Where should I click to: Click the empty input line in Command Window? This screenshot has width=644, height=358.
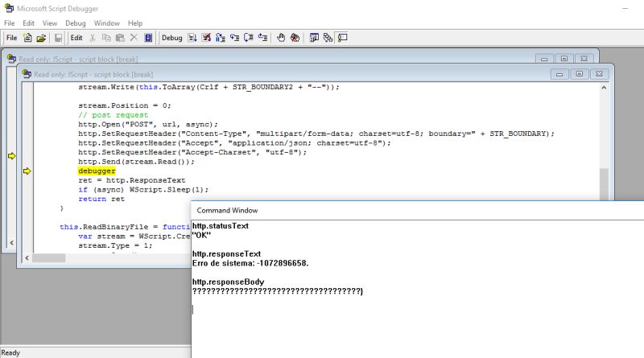(417, 310)
